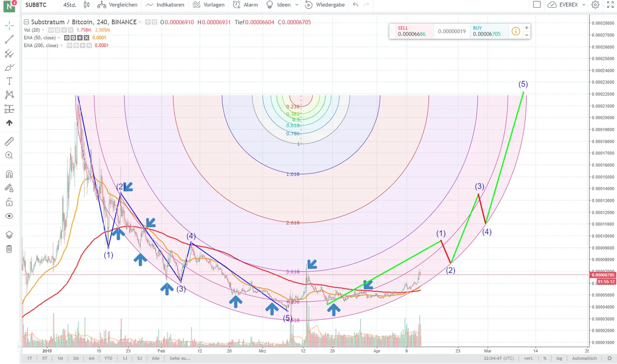Open Vergleichen compare menu
This screenshot has height=364, width=617.
coord(117,5)
